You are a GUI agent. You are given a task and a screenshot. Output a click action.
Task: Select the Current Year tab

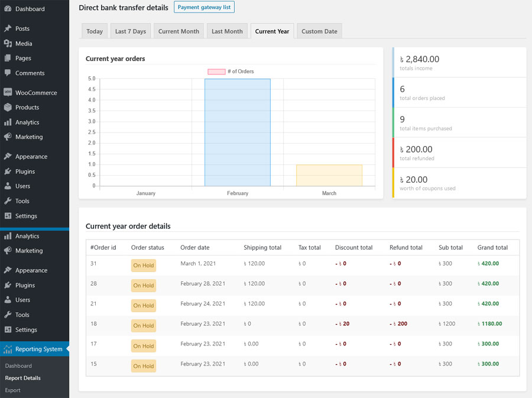coord(272,31)
